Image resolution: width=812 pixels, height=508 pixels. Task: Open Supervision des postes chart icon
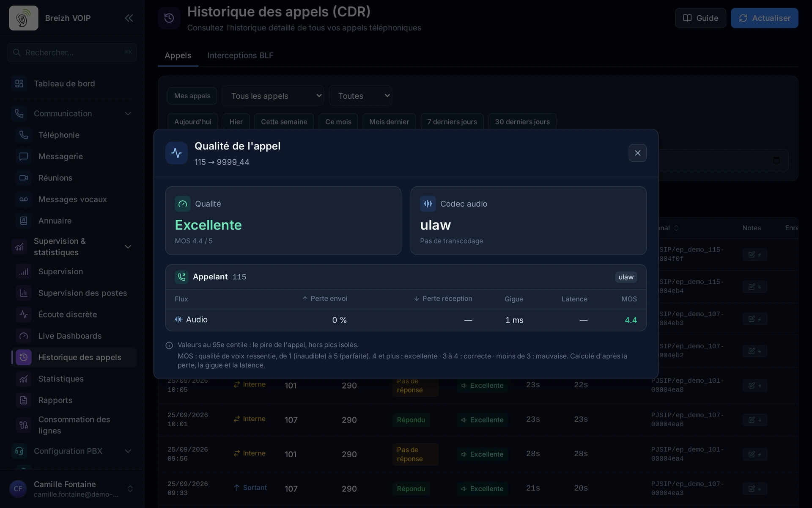pos(24,293)
